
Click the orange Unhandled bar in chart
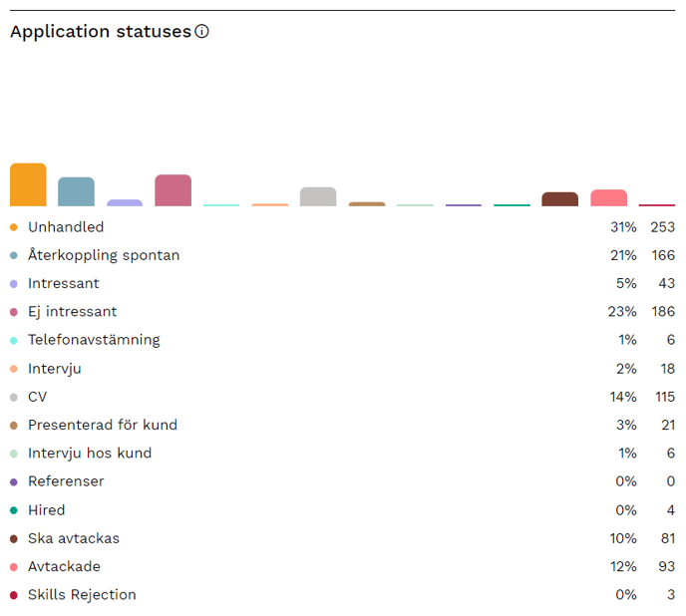coord(28,185)
